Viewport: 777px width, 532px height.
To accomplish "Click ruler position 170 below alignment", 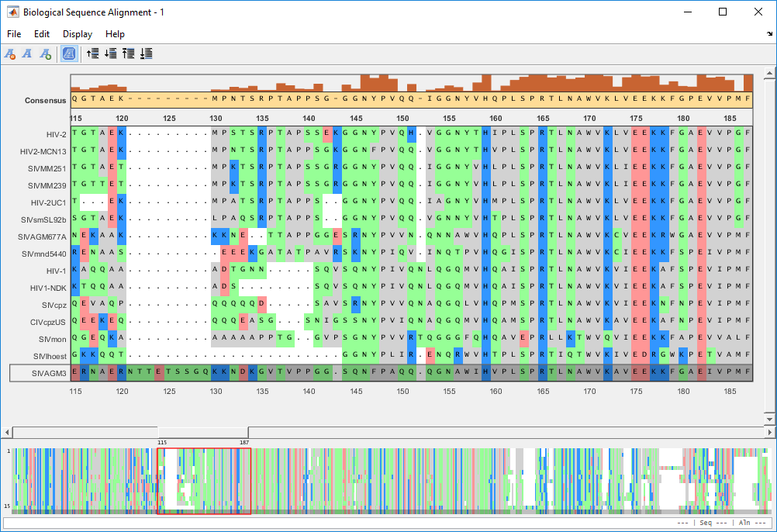I will pos(589,392).
